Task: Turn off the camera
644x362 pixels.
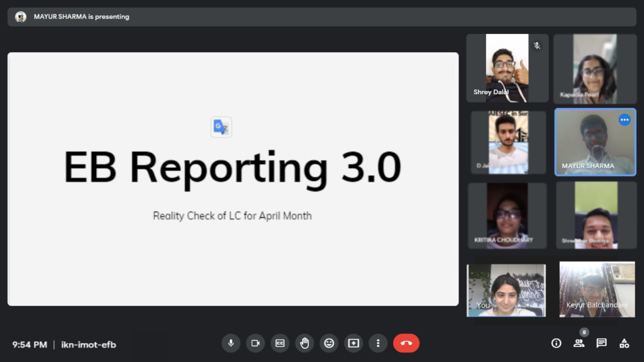Action: point(255,343)
